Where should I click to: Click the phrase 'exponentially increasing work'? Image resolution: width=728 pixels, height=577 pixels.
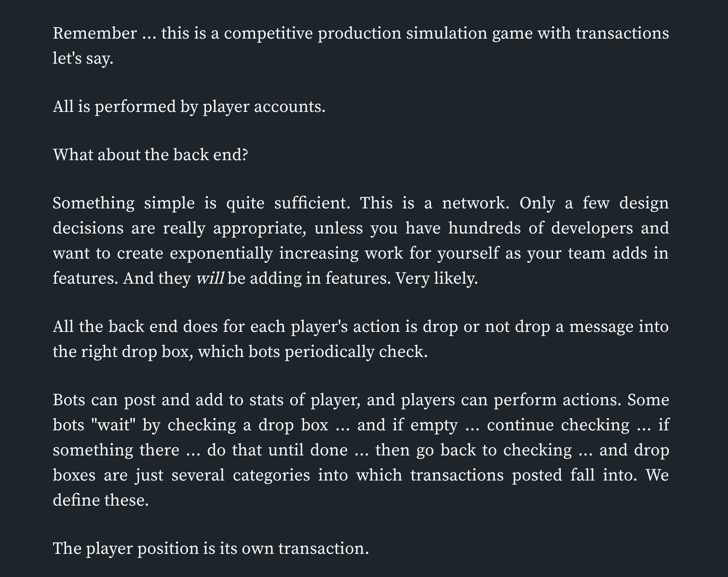coord(264,253)
